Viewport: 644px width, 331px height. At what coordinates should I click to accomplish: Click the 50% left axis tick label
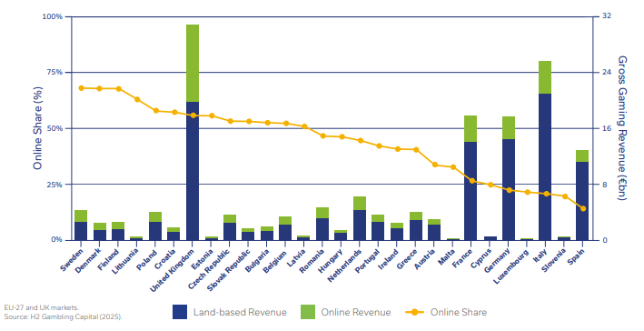pyautogui.click(x=54, y=129)
